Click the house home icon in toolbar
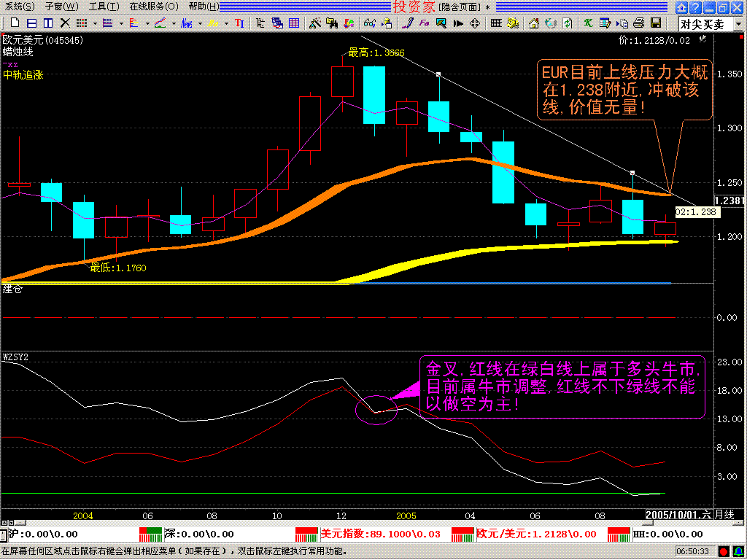747x560 pixels. pos(533,23)
